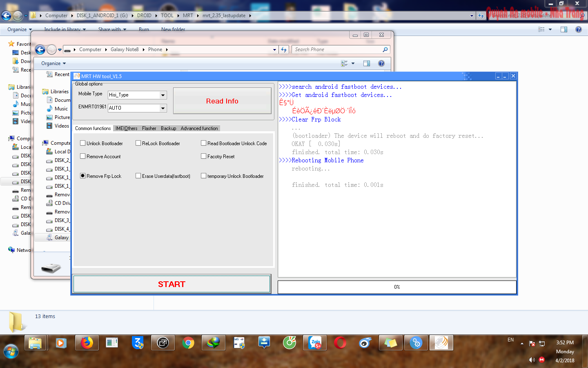The width and height of the screenshot is (588, 368).
Task: Check Erase Userdata(fastboot) option
Action: [x=138, y=176]
